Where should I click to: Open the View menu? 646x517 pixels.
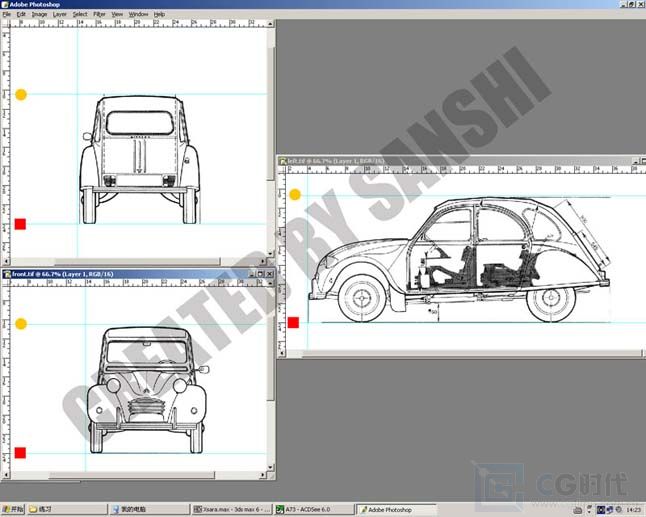tap(117, 14)
